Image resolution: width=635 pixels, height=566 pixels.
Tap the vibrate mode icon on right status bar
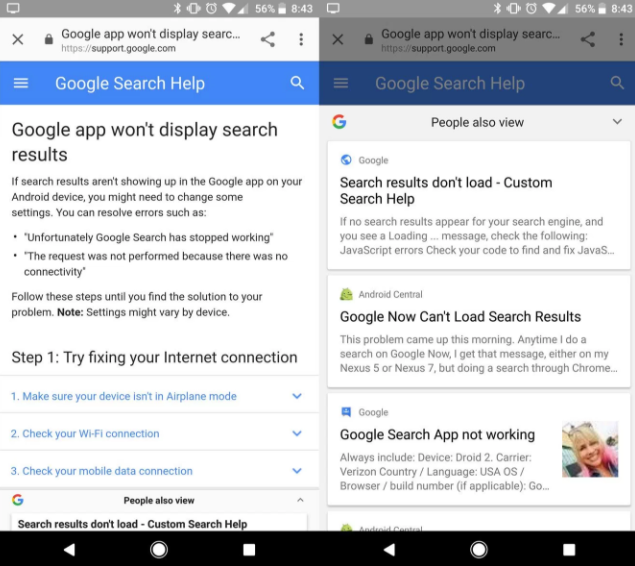click(x=514, y=8)
